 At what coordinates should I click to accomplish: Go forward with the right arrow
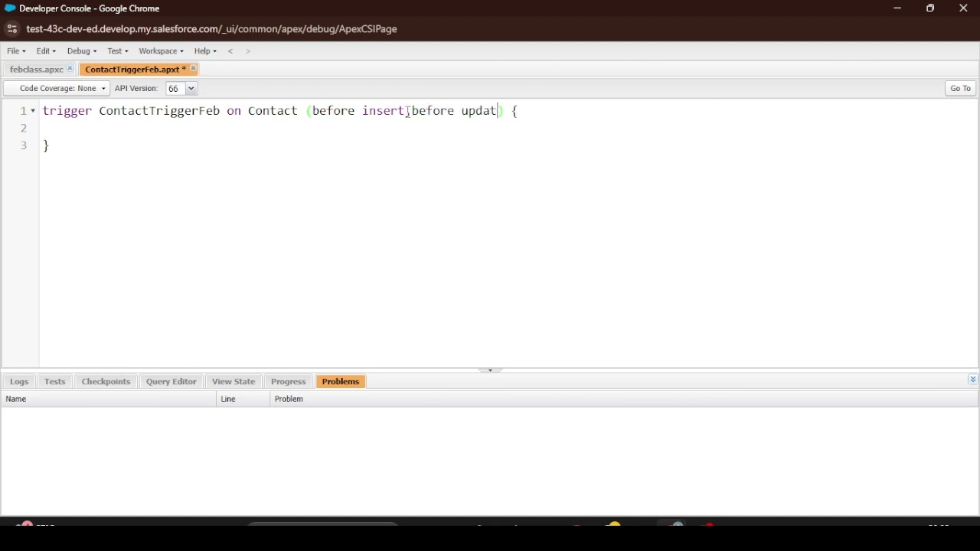click(x=248, y=51)
